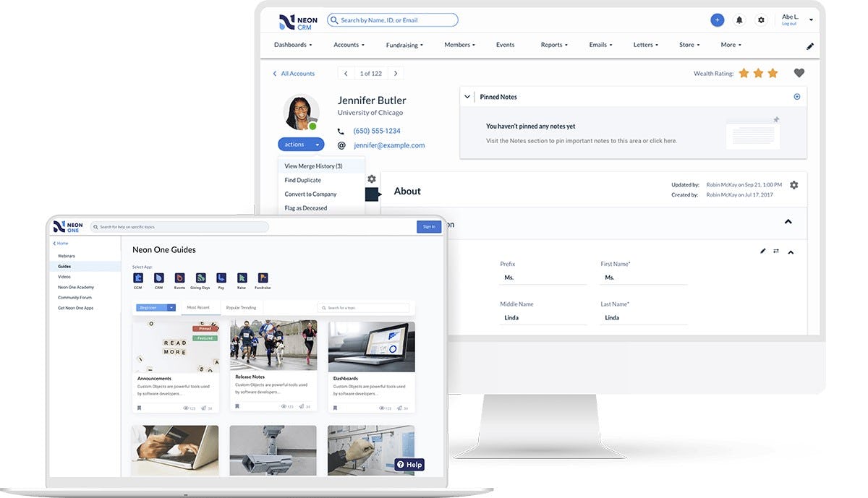Image resolution: width=868 pixels, height=498 pixels.
Task: Select the Fundraise app icon
Action: tap(263, 278)
